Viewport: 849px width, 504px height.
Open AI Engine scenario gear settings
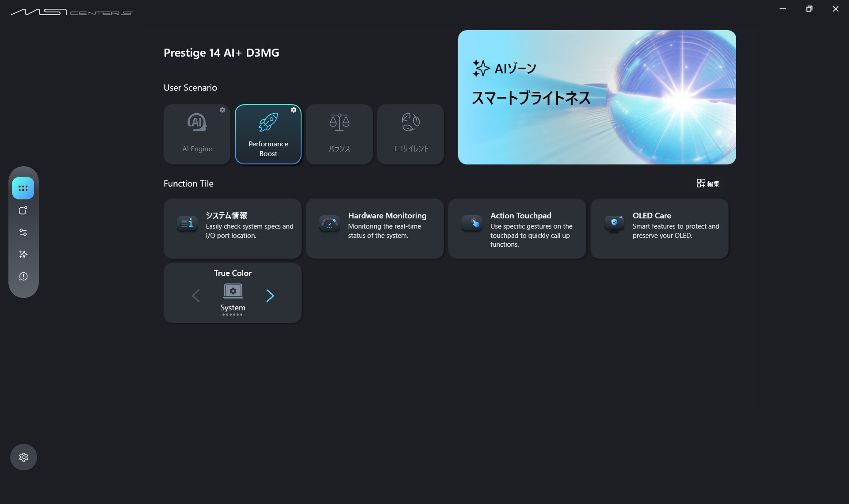[222, 110]
